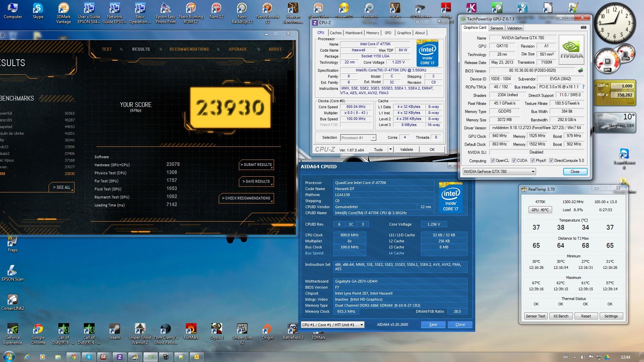
Task: Open the FurMark desktop shortcut
Action: 191,332
